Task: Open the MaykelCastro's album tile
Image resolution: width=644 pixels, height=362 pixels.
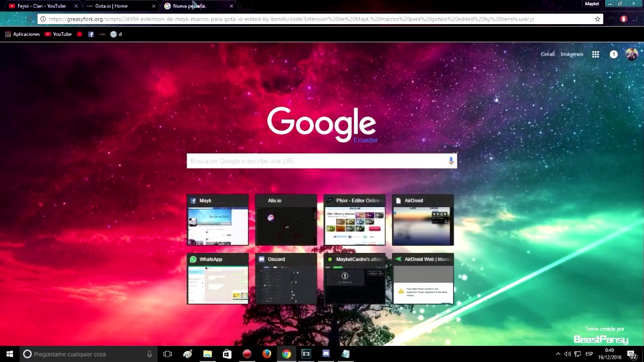Action: point(355,279)
